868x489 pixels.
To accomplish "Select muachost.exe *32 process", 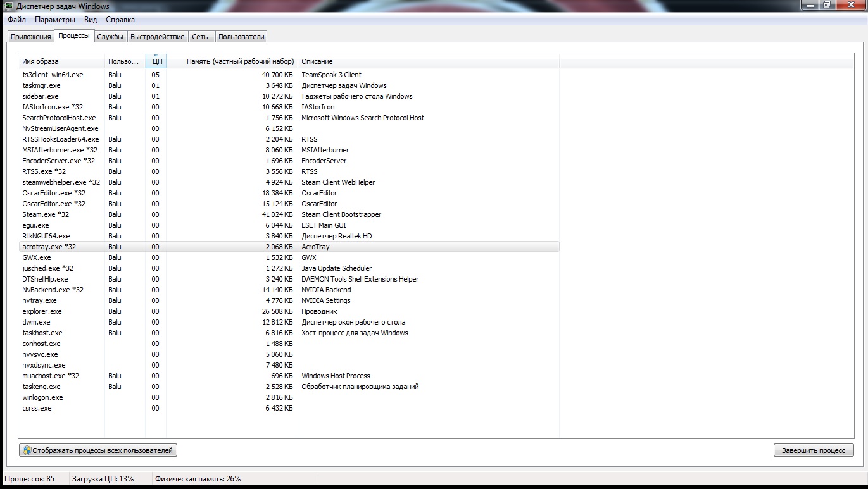I will [289, 376].
